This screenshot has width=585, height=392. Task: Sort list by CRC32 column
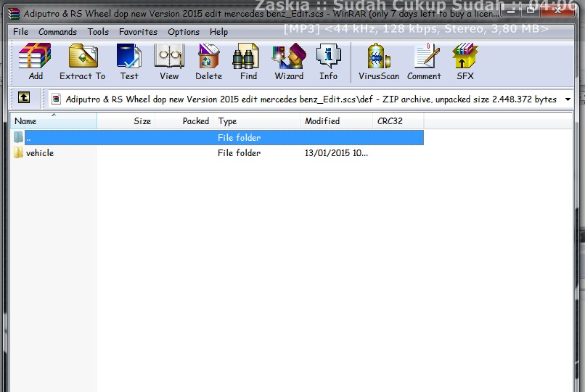click(x=398, y=121)
